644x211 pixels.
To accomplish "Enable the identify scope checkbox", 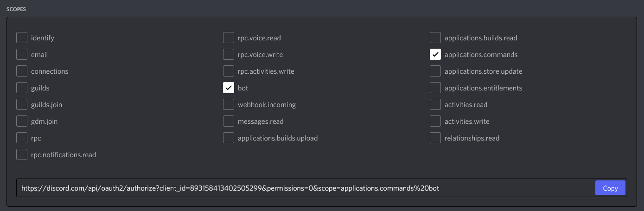I will point(22,38).
